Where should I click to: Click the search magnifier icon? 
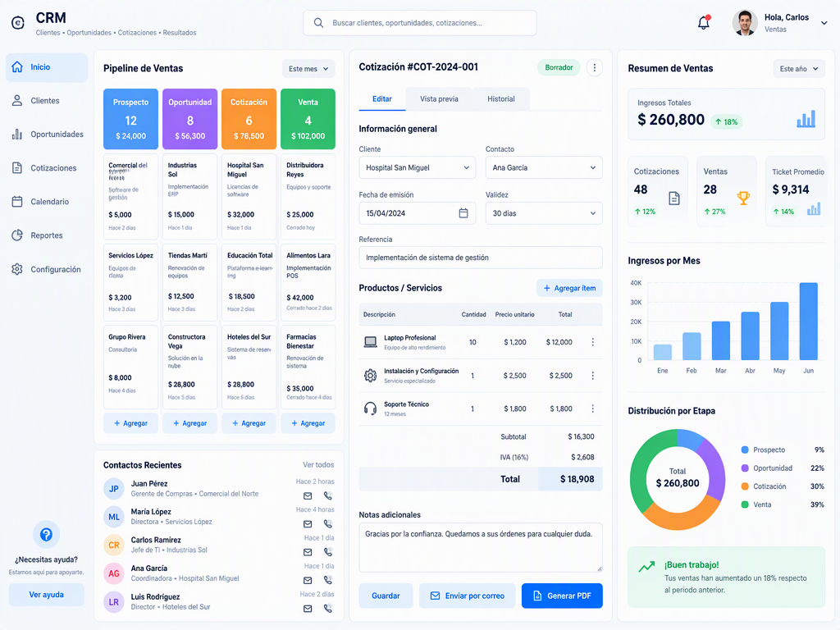pos(318,23)
